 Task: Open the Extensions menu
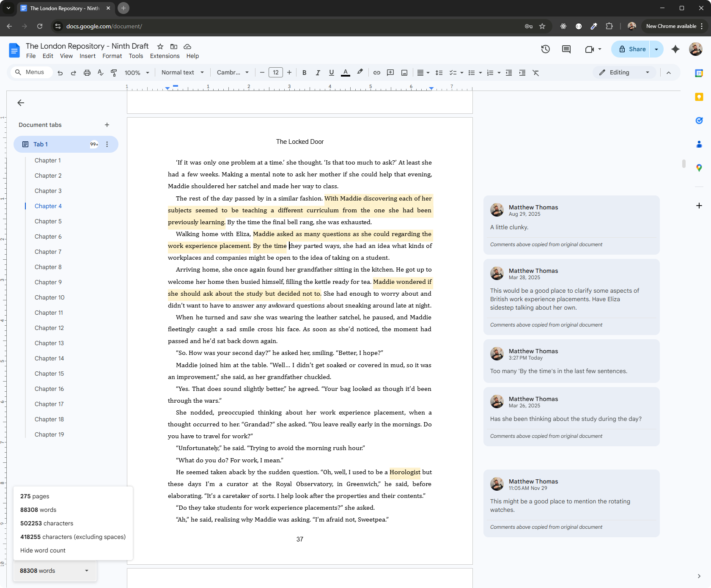165,56
